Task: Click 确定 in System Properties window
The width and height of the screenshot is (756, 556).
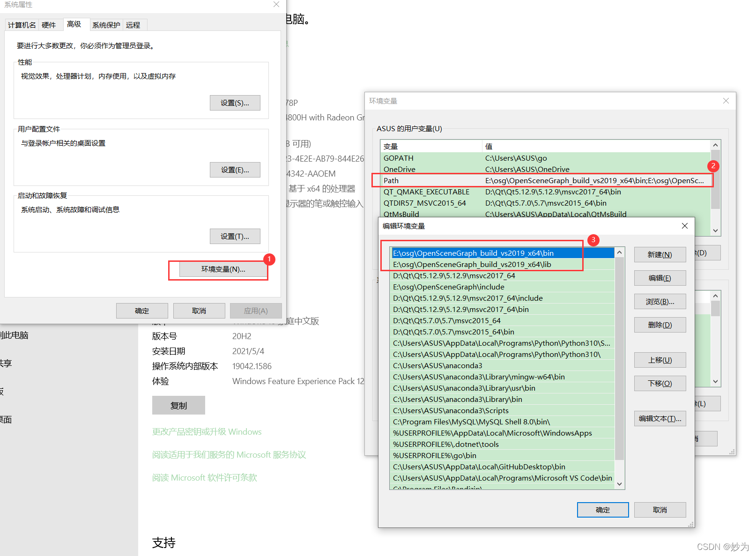Action: click(142, 311)
